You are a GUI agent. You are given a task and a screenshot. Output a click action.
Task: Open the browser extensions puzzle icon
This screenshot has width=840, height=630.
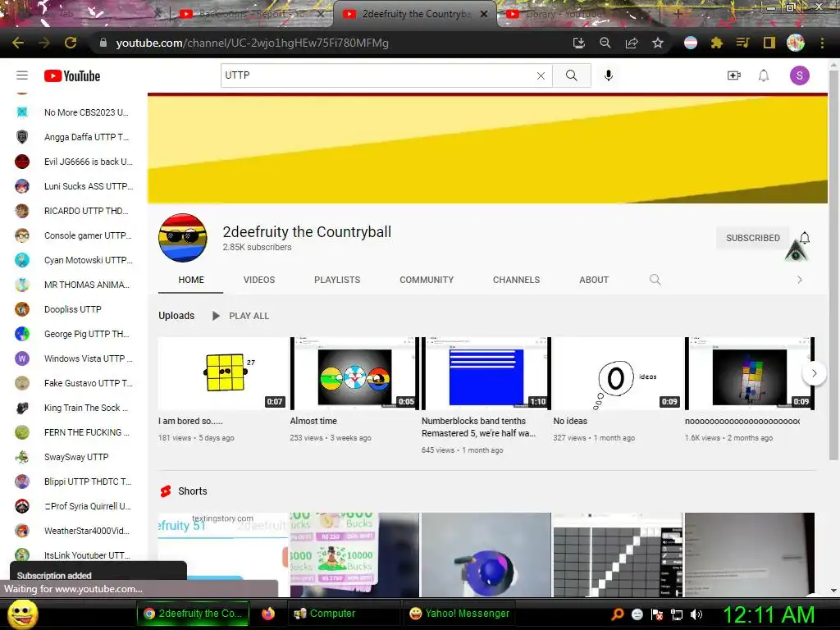[x=717, y=43]
